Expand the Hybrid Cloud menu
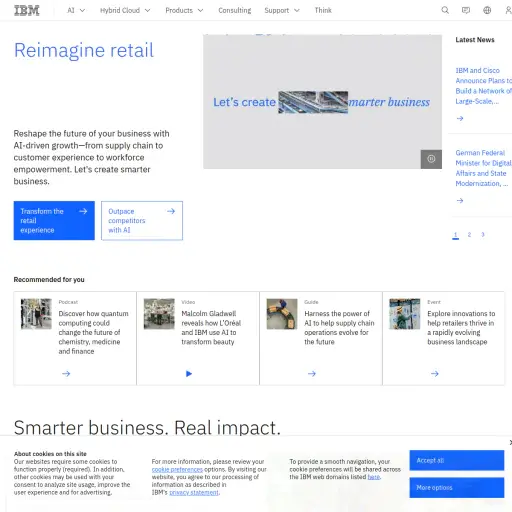 coord(125,10)
